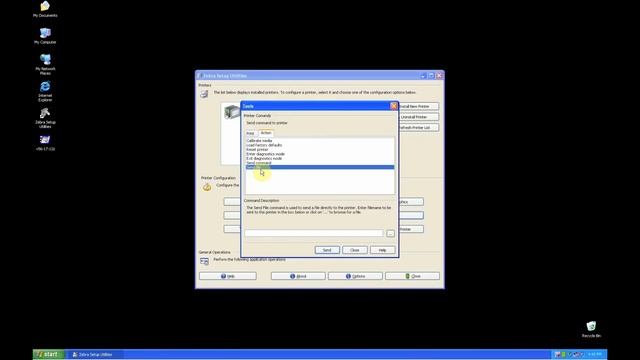Select Send command entry

(x=259, y=163)
